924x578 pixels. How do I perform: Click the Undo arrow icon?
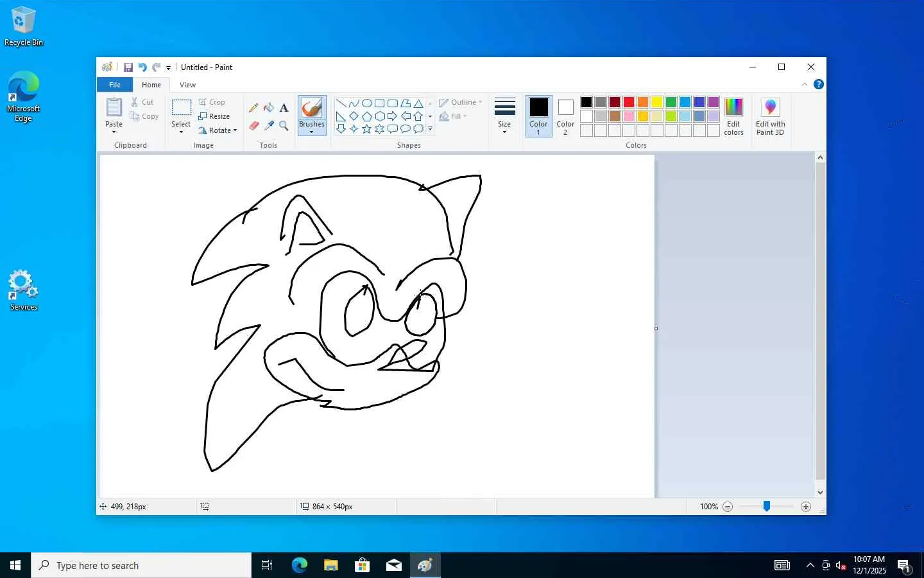142,67
